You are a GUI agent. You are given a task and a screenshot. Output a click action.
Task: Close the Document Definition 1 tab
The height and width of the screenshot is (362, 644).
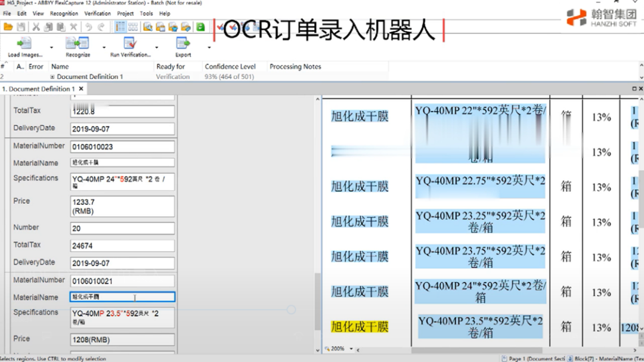(81, 89)
